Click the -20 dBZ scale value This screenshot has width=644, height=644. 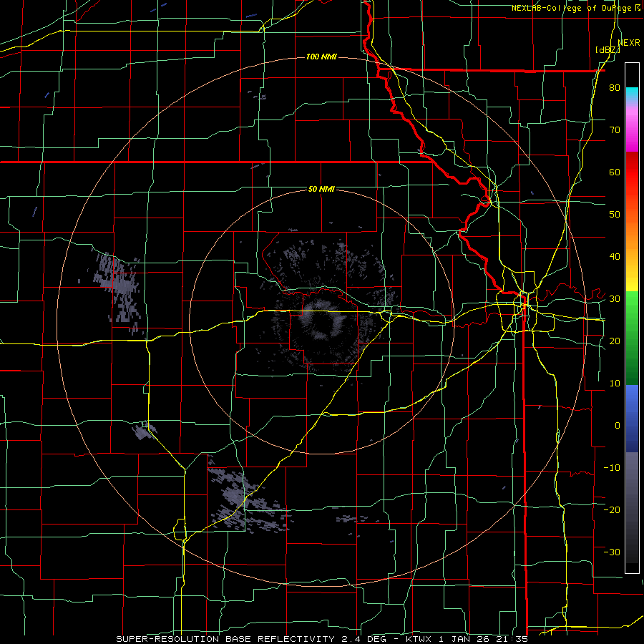612,510
